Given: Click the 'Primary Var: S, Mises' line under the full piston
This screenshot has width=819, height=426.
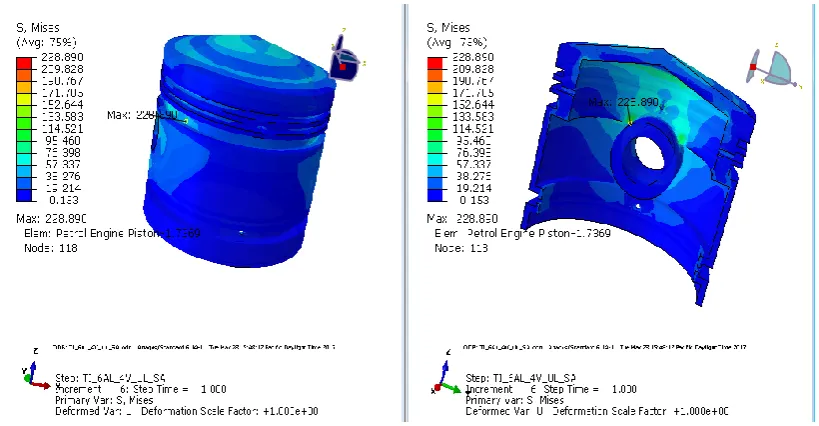Looking at the screenshot, I should point(104,400).
